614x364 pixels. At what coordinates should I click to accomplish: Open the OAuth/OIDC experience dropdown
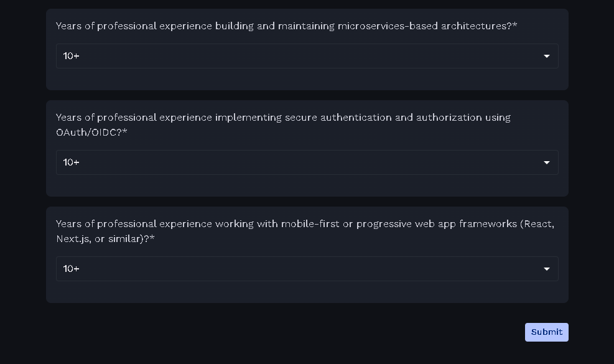point(307,162)
